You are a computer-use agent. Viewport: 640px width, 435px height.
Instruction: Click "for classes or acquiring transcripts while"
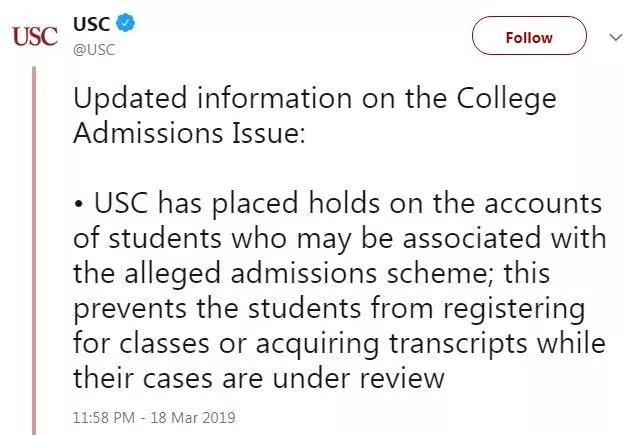[x=341, y=343]
